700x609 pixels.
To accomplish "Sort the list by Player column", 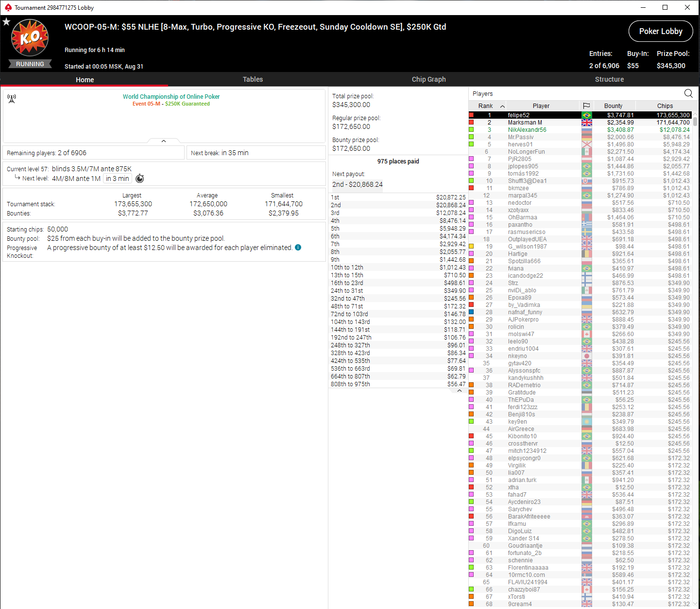I will click(x=541, y=106).
